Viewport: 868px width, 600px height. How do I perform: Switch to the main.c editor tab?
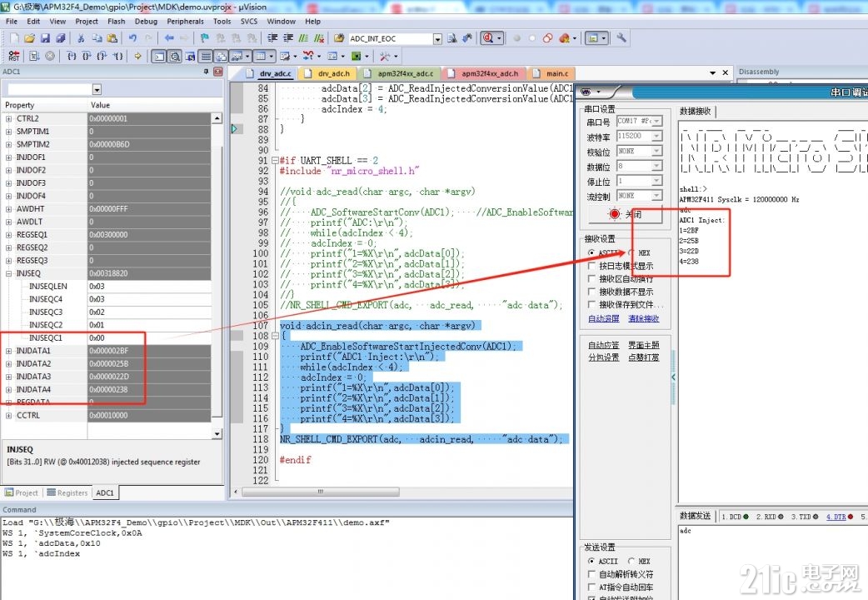552,73
